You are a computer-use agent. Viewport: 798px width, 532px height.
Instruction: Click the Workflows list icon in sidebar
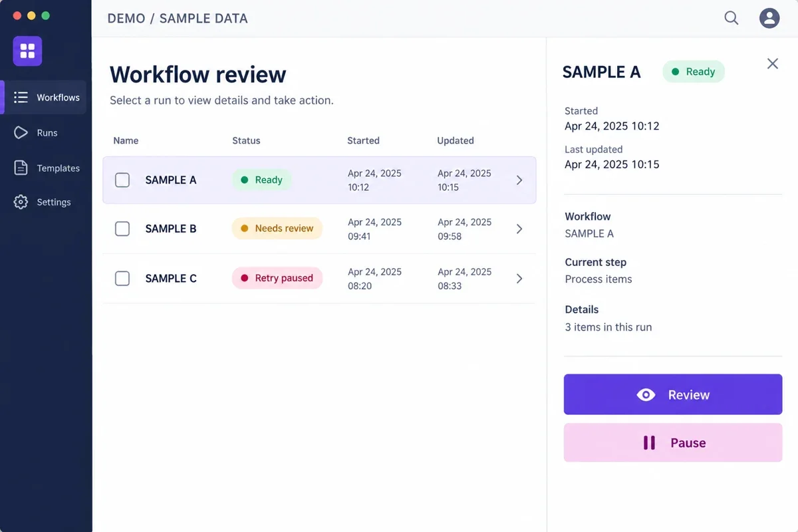point(21,97)
